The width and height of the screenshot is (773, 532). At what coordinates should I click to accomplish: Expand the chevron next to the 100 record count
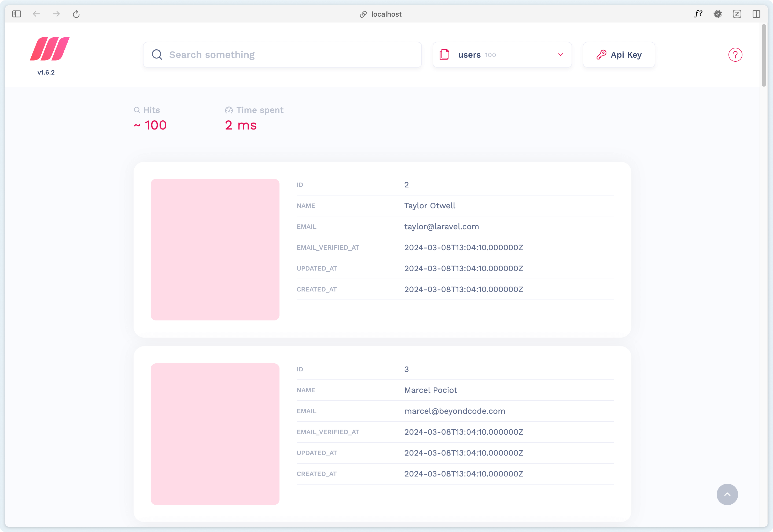pyautogui.click(x=560, y=55)
